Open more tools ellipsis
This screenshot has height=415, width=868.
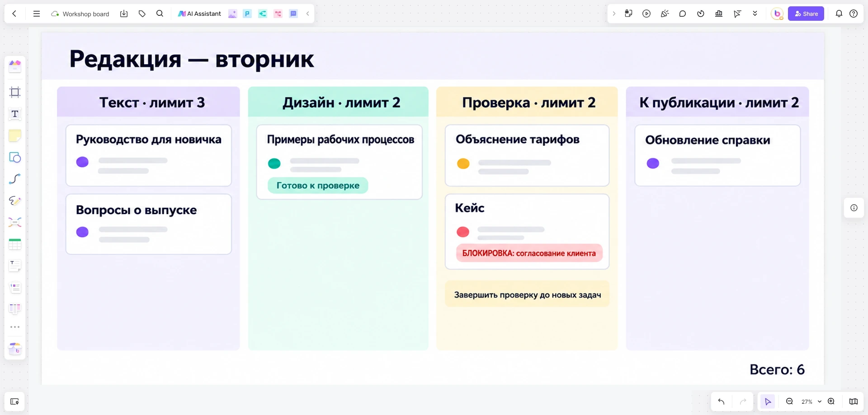coord(15,327)
